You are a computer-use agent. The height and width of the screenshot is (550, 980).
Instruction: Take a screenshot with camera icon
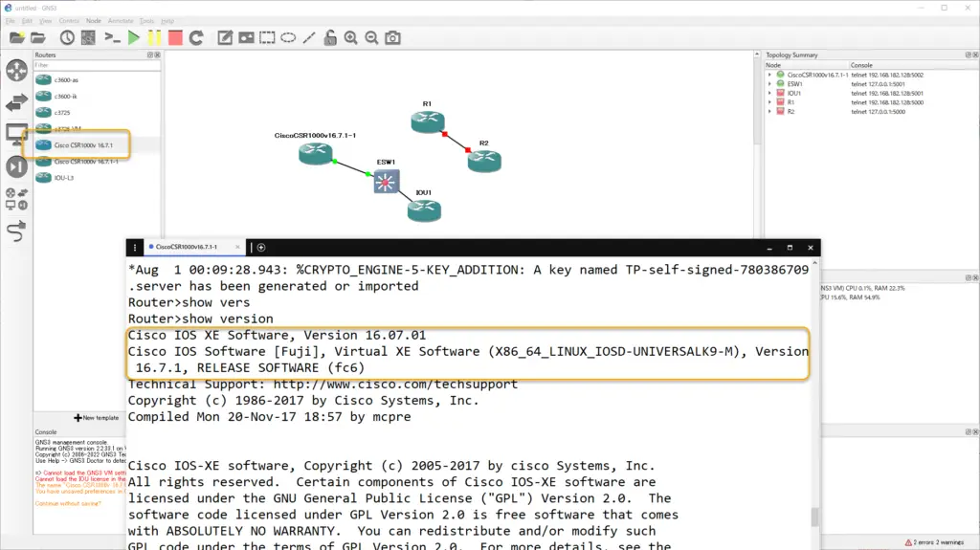click(x=392, y=38)
